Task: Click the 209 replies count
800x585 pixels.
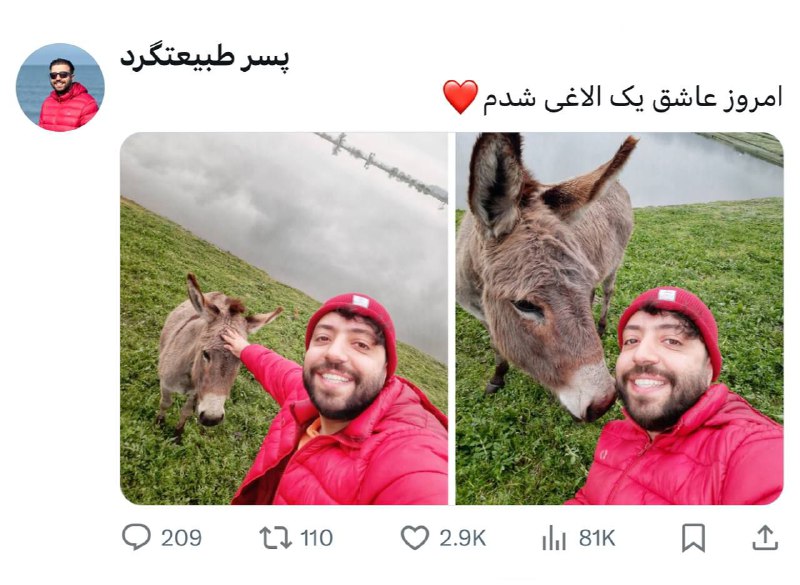Action: [182, 538]
